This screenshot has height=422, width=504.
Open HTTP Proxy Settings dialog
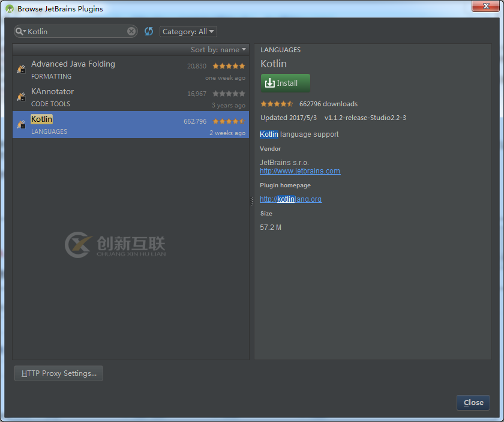pyautogui.click(x=59, y=373)
